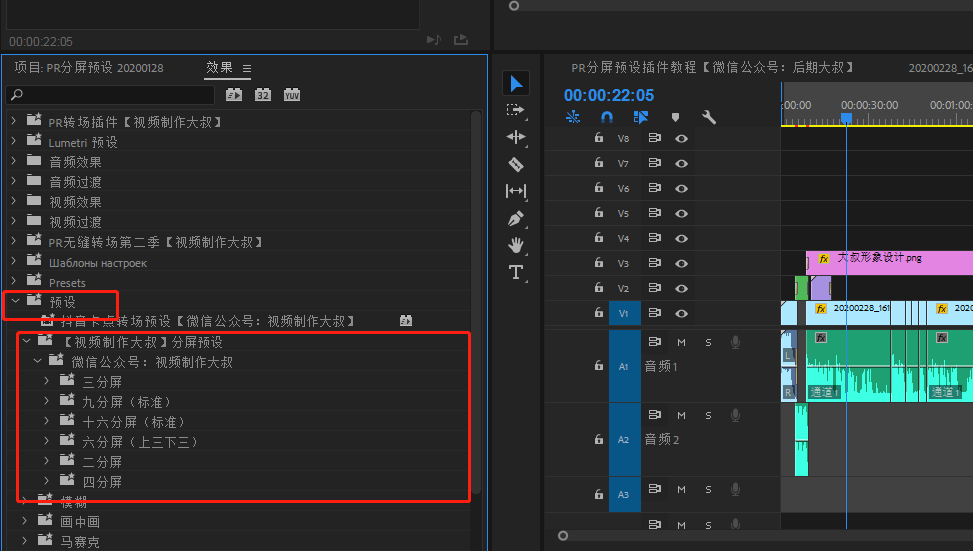Target track V1 header button
This screenshot has width=973, height=551.
pos(624,313)
